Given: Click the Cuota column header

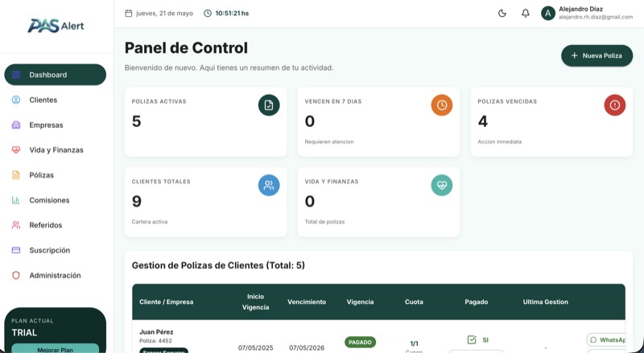Looking at the screenshot, I should (414, 302).
